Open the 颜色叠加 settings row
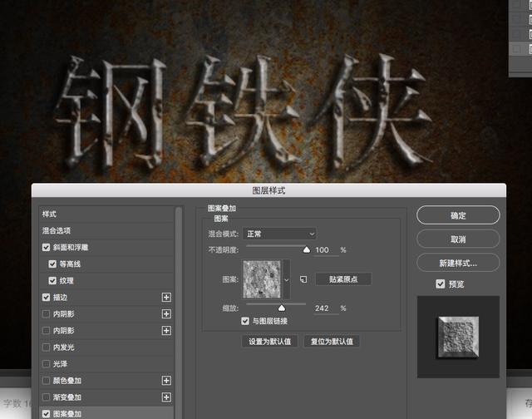The image size is (532, 419). tap(106, 381)
